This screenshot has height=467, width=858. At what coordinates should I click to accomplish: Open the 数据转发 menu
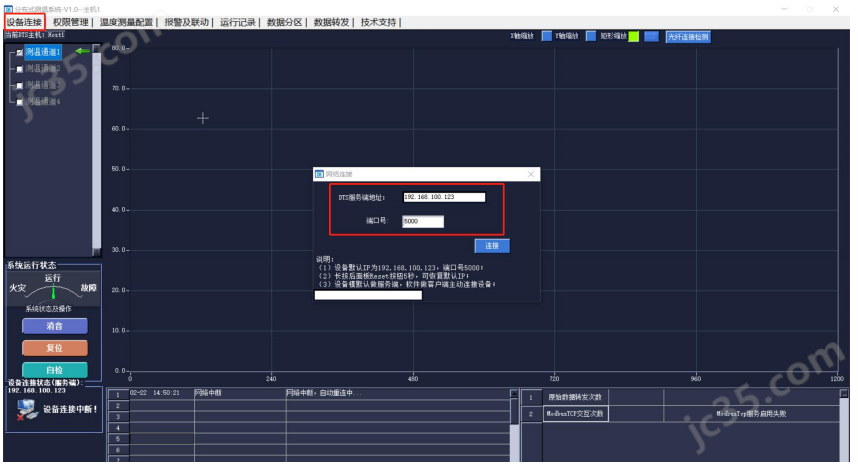point(332,22)
